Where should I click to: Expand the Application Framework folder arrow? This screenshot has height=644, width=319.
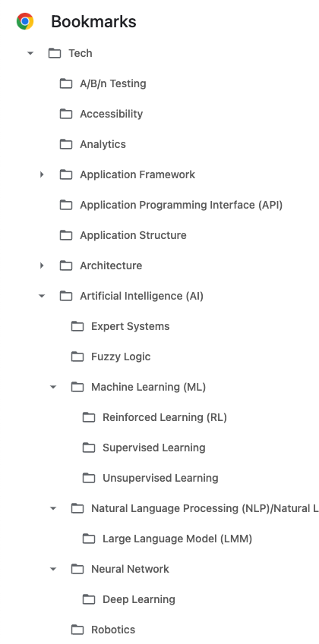click(x=42, y=174)
